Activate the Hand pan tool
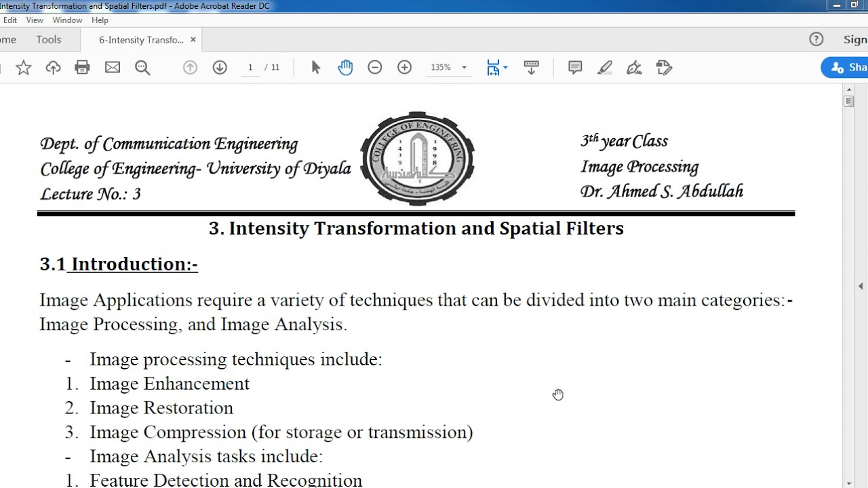Image resolution: width=868 pixels, height=488 pixels. point(345,68)
